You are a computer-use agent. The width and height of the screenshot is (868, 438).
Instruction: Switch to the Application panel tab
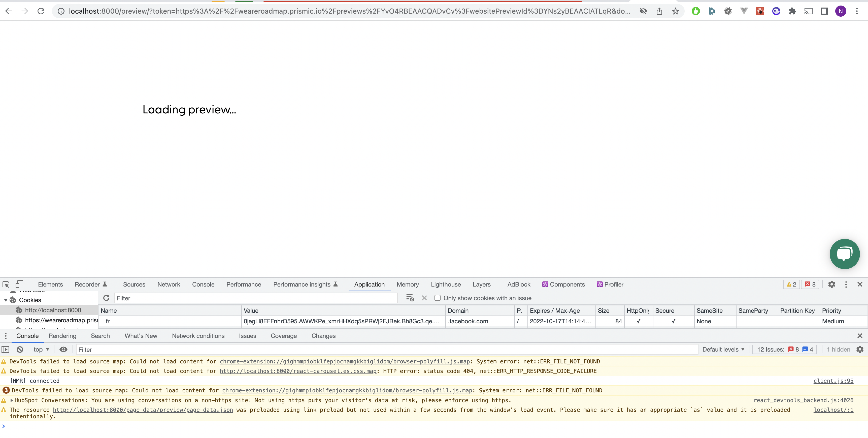pyautogui.click(x=369, y=284)
